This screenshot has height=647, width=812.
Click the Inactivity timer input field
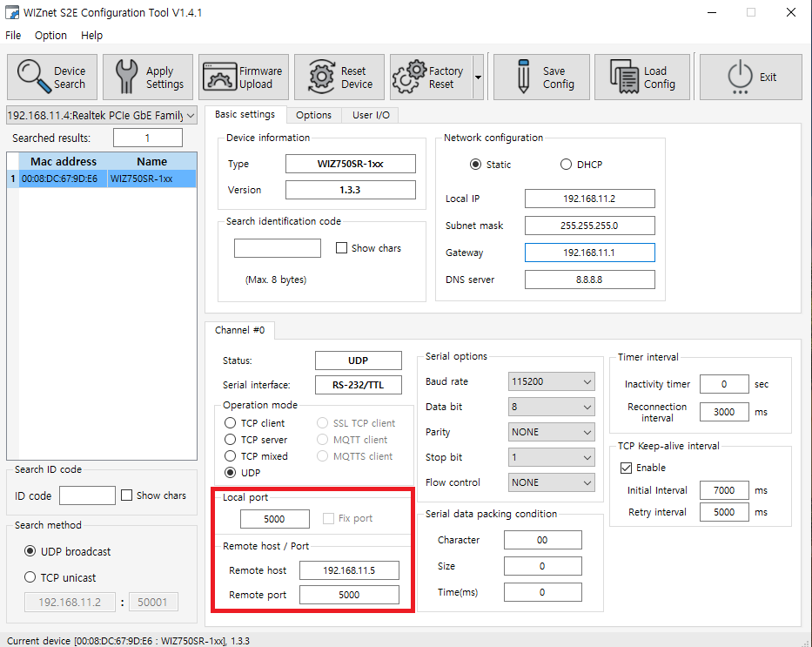point(724,384)
